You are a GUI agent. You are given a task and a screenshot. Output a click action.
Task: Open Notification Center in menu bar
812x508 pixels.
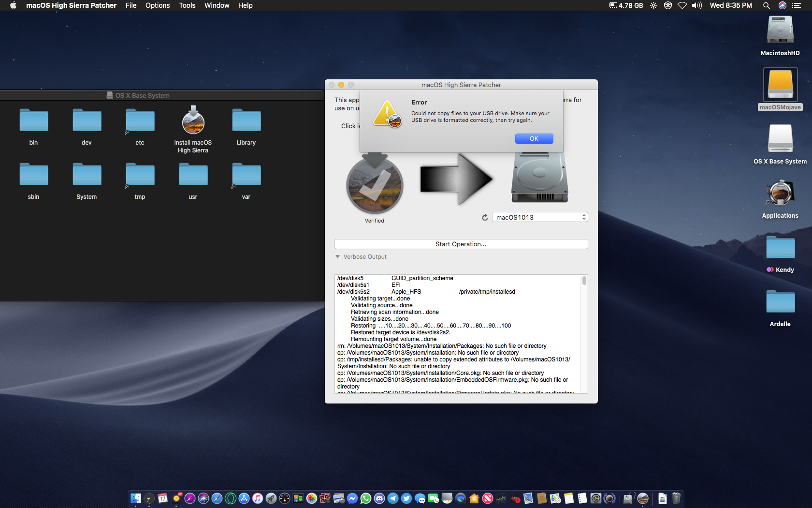click(797, 5)
